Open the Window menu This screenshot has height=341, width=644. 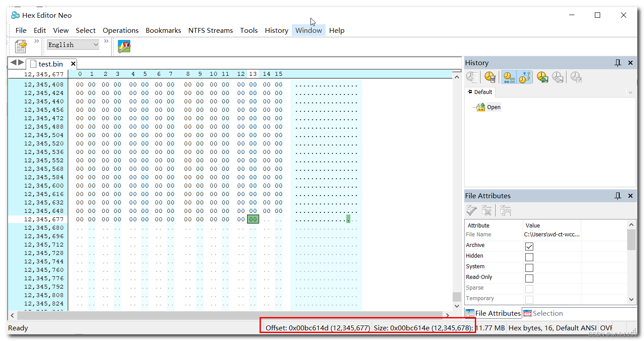(x=309, y=30)
